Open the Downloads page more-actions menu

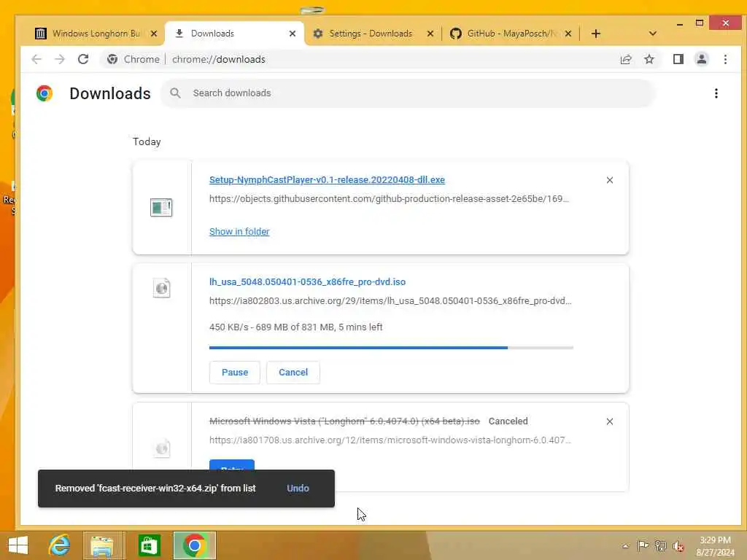(x=716, y=93)
